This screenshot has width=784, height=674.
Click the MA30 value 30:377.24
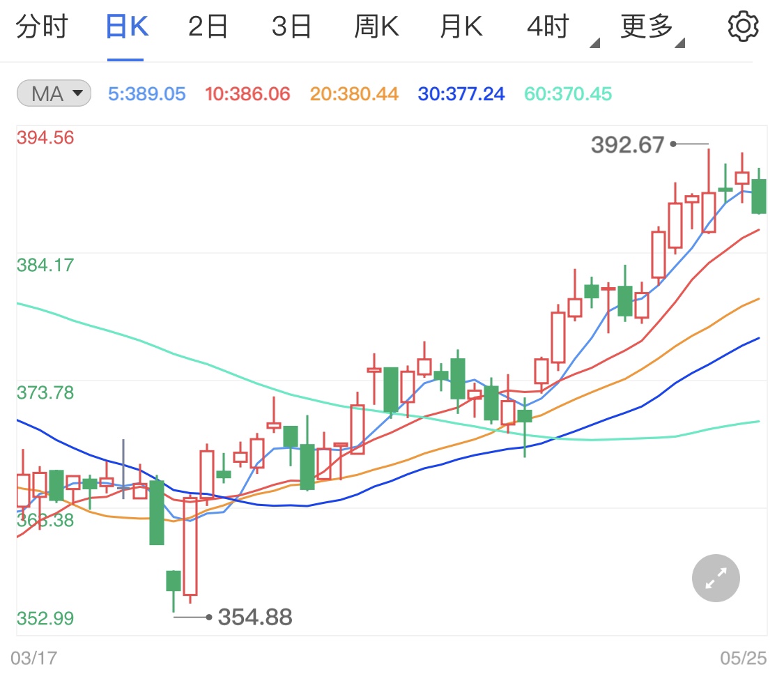[x=461, y=94]
